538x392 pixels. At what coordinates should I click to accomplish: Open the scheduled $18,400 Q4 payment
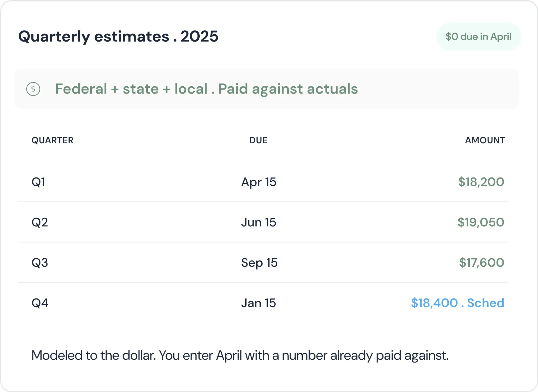tap(458, 303)
